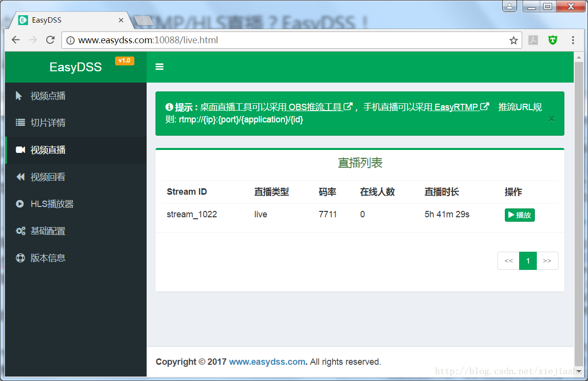
Task: Click the 在线人数 column header
Action: 377,192
